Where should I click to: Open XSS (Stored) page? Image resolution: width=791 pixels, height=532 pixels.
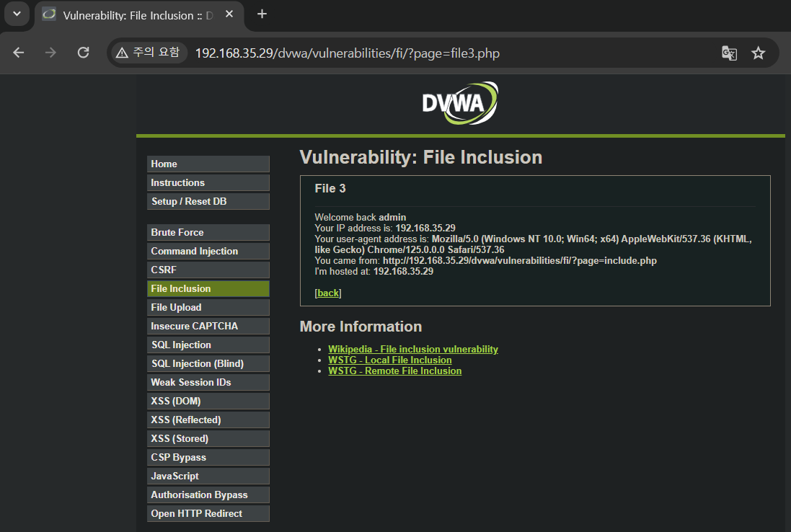[x=208, y=438]
